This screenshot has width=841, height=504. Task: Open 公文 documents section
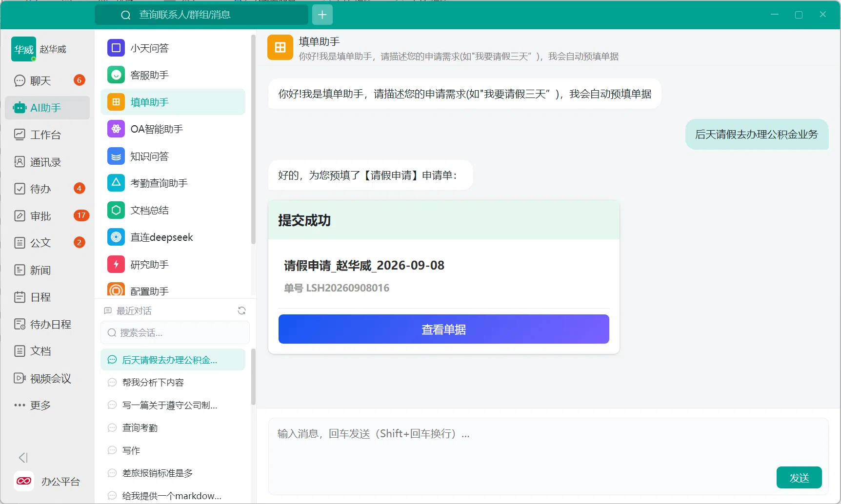47,243
